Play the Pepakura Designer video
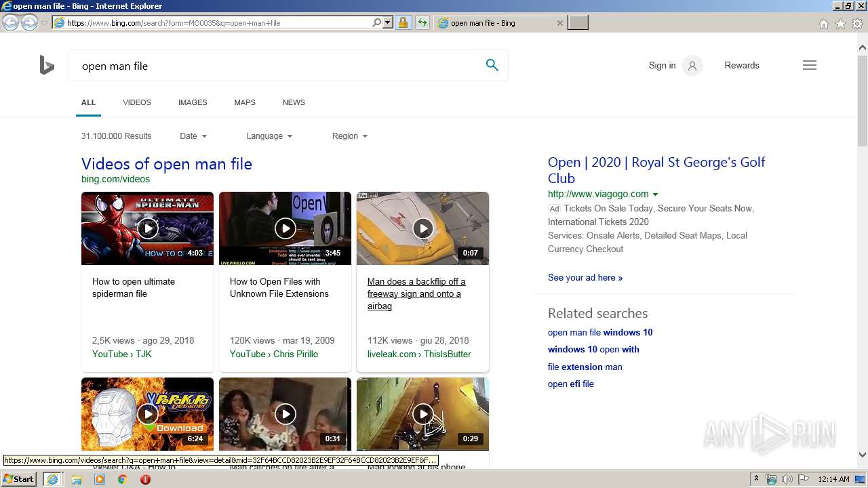The width and height of the screenshot is (868, 488). click(147, 414)
